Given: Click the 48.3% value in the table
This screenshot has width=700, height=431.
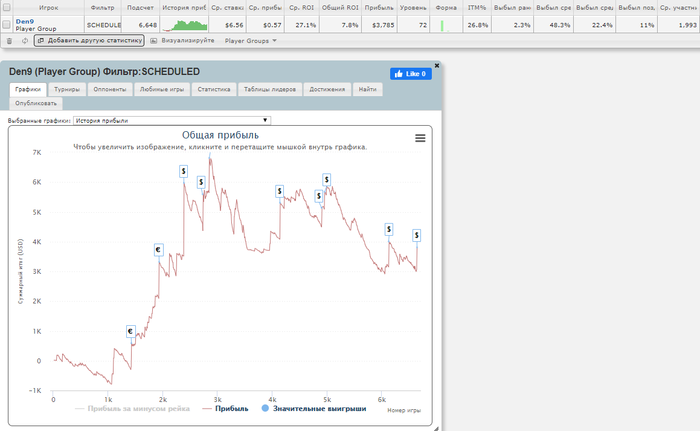Looking at the screenshot, I should point(560,25).
